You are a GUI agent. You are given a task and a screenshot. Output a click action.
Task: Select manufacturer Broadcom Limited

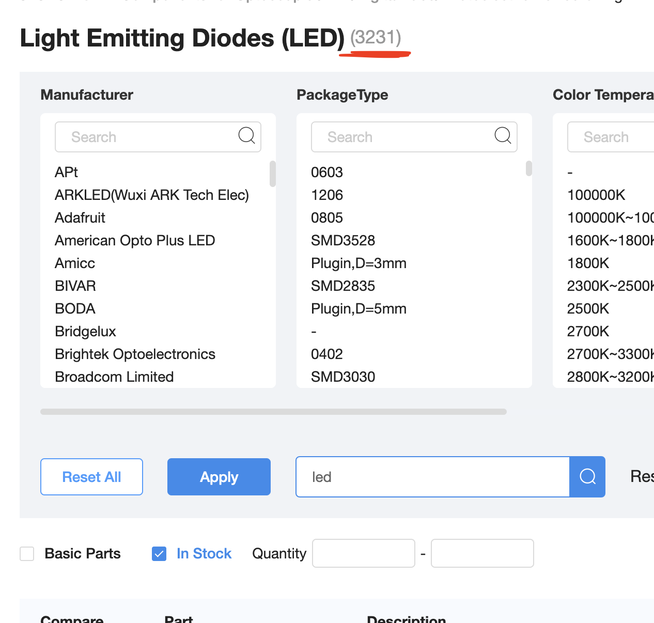[114, 377]
